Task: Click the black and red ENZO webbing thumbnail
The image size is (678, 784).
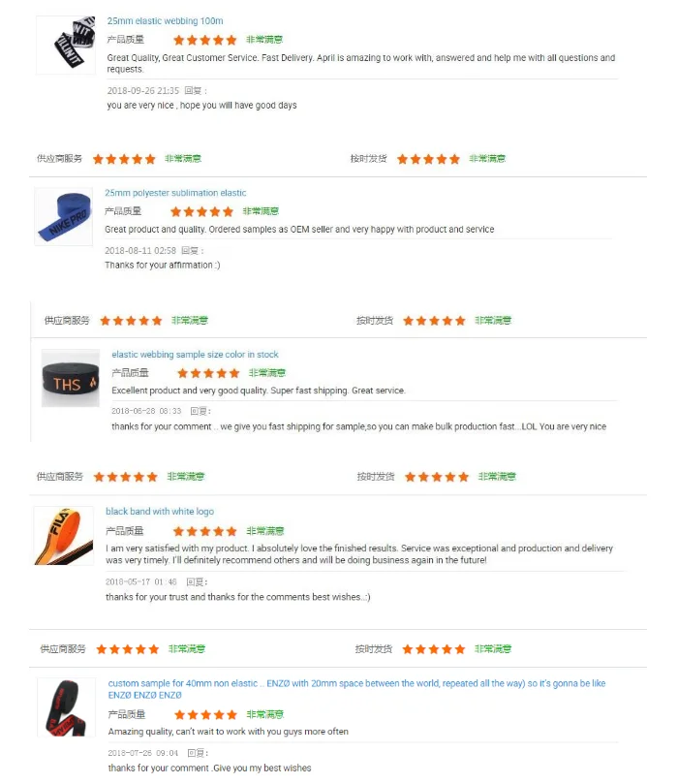Action: (67, 707)
